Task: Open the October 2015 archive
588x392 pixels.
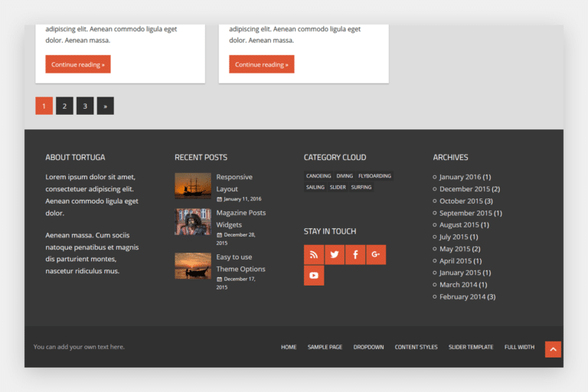Action: pos(461,201)
